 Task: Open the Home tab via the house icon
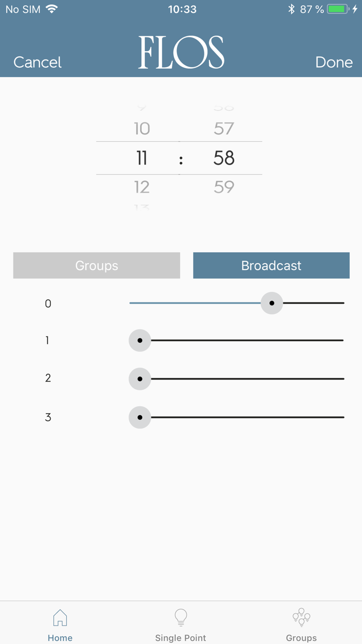60,618
